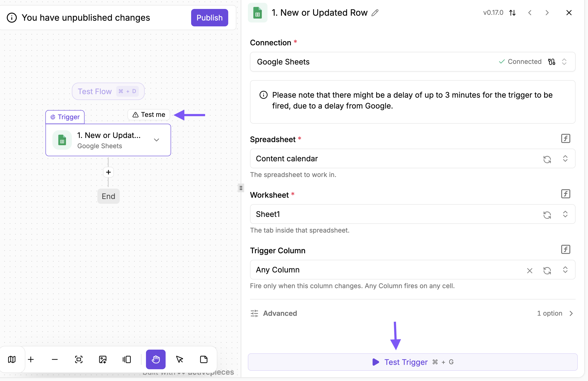588x381 pixels.
Task: Click the Google Sheets icon in panel header
Action: (257, 13)
